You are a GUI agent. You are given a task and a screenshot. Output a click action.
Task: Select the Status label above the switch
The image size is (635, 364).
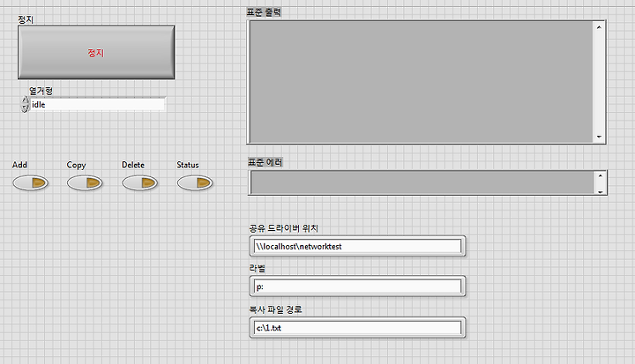(x=188, y=165)
